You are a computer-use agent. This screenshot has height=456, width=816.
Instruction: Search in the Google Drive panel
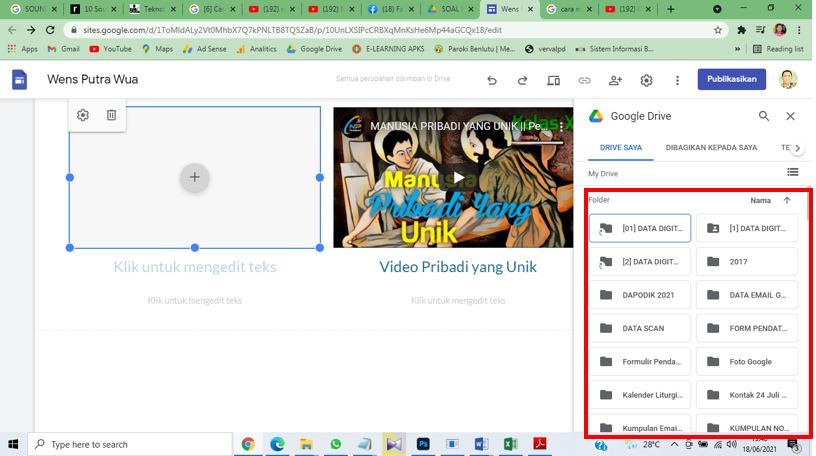(764, 116)
